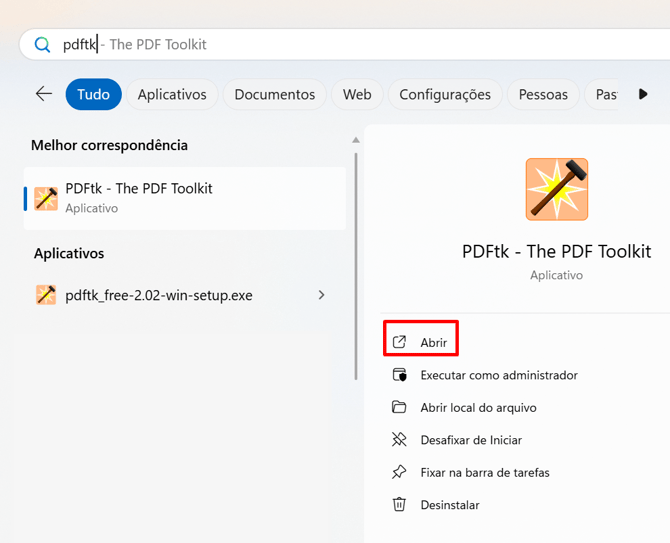The width and height of the screenshot is (670, 543).
Task: Unpin PDFtk from Start
Action: 470,440
